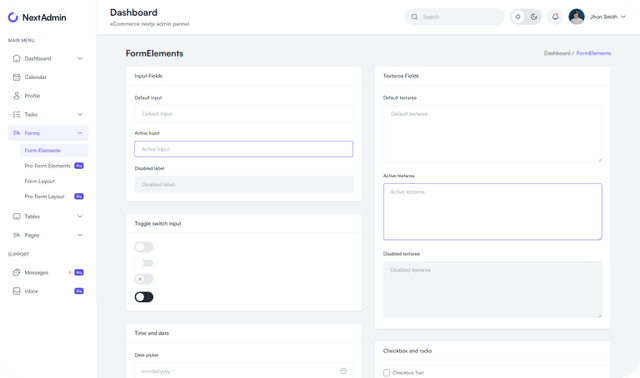Click the 'FormElements' page heading
This screenshot has height=378, width=640.
coord(154,53)
